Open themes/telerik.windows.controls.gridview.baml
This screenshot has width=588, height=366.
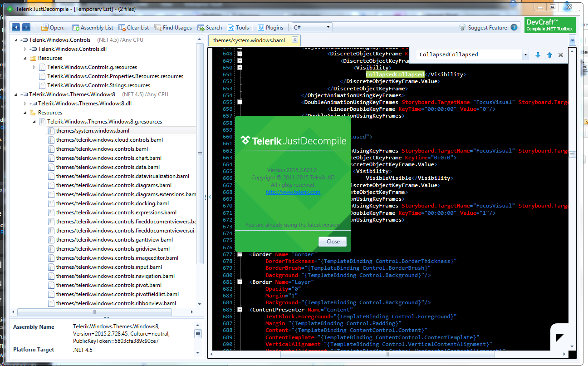click(x=113, y=249)
